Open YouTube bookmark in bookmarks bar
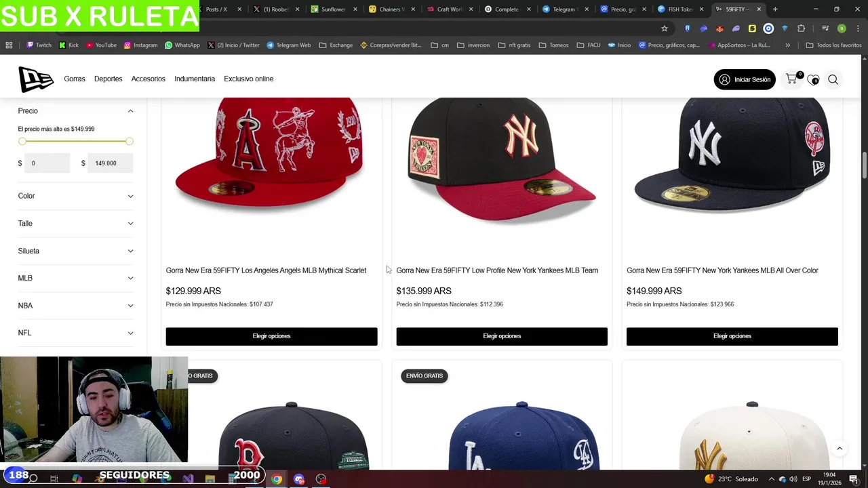The image size is (868, 488). click(x=101, y=45)
